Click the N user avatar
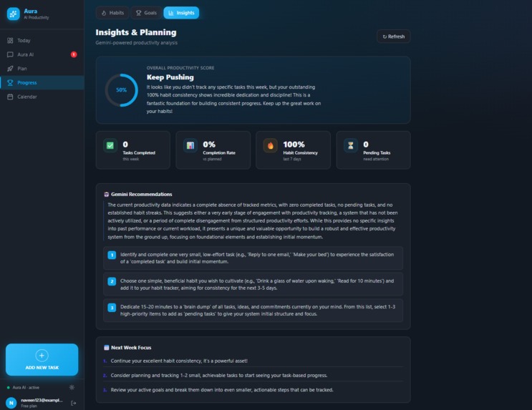The height and width of the screenshot is (410, 532). (x=11, y=403)
